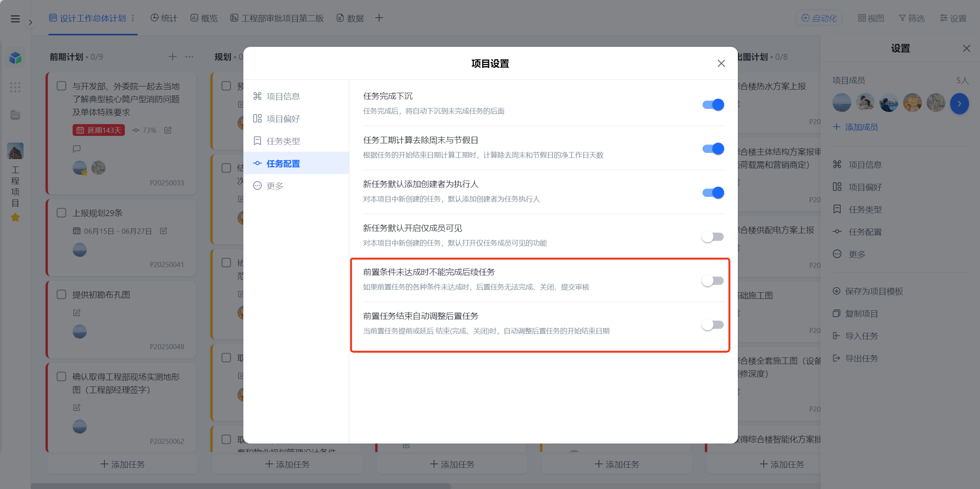The height and width of the screenshot is (489, 980).
Task: Close the 项目设置 dialog
Action: (721, 63)
